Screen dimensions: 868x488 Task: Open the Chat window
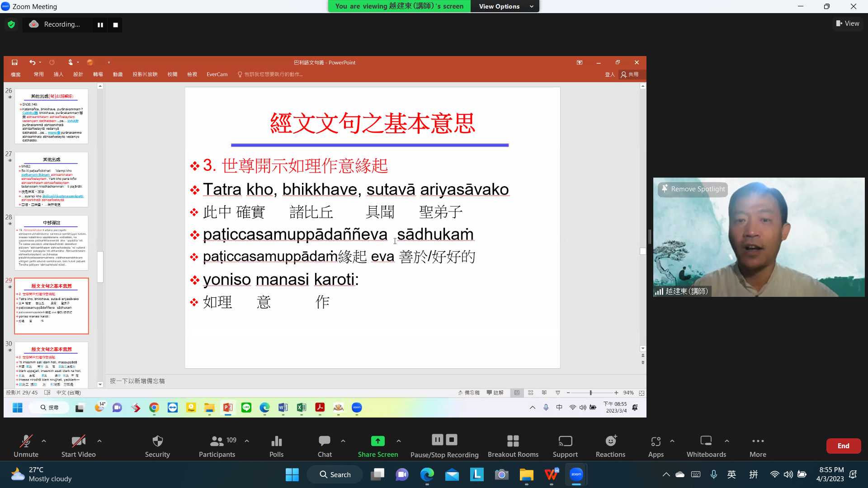coord(324,441)
